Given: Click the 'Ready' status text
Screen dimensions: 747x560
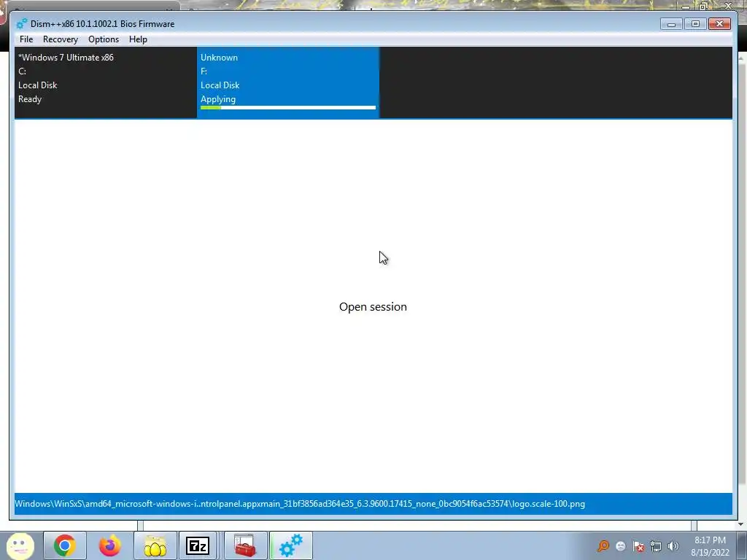Looking at the screenshot, I should pos(30,99).
